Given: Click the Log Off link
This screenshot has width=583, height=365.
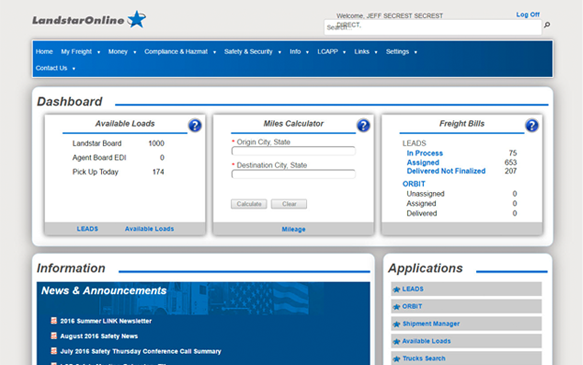Looking at the screenshot, I should [x=528, y=14].
